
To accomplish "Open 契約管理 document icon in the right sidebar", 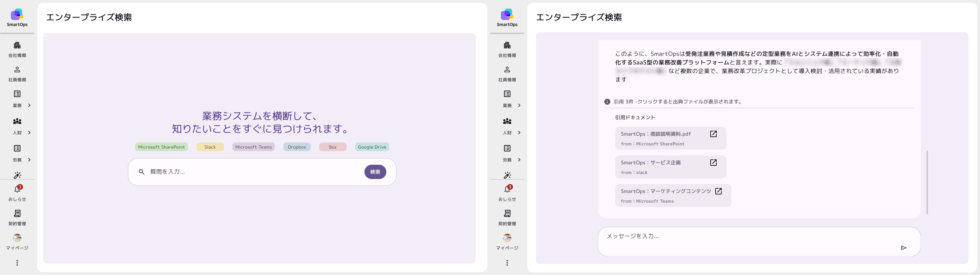I will 507,213.
